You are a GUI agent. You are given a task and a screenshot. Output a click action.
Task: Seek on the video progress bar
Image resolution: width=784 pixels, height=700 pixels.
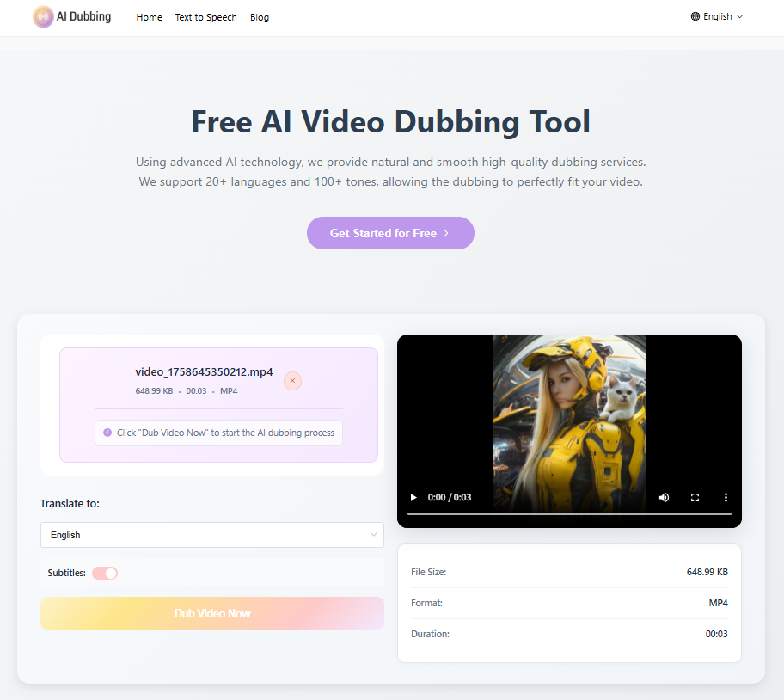pyautogui.click(x=568, y=513)
